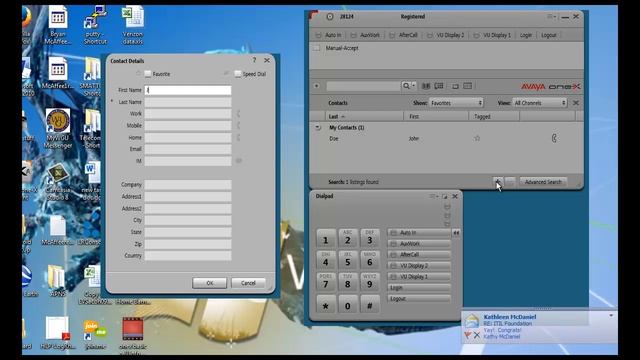Open the Kathleen McDaniel email notification
Image resolution: width=640 pixels, height=360 pixels.
tap(510, 317)
